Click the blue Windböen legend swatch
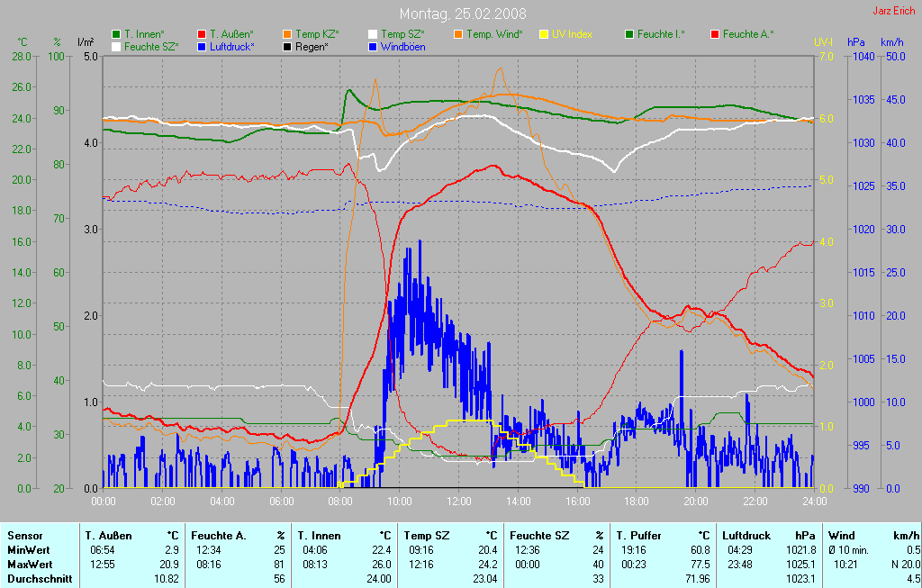 (x=373, y=46)
